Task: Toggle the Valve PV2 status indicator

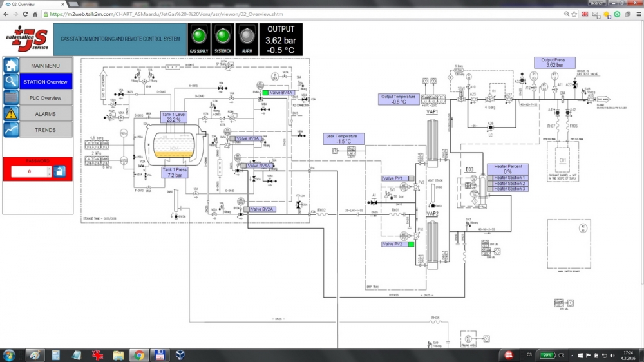Action: 410,244
